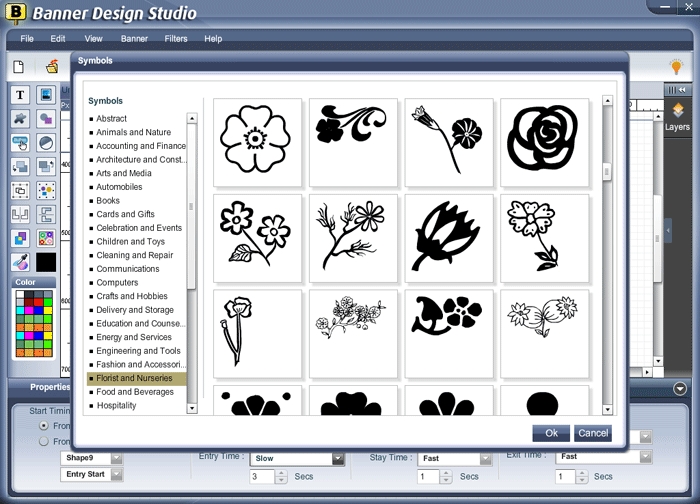Select the first radio button under Start Timing
The height and width of the screenshot is (504, 700).
pos(43,425)
